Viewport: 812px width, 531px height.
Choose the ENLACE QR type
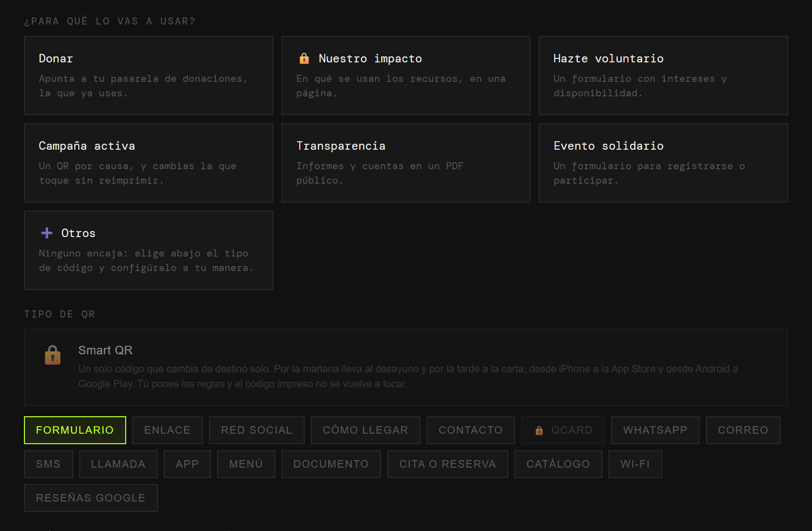click(x=168, y=430)
